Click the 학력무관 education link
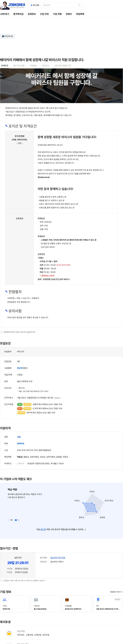The image size is (123, 644). (x=20, y=444)
